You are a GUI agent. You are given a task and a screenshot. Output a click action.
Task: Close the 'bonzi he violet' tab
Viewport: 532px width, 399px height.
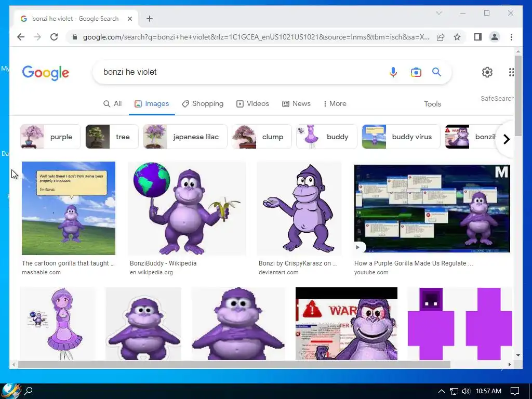(x=129, y=19)
